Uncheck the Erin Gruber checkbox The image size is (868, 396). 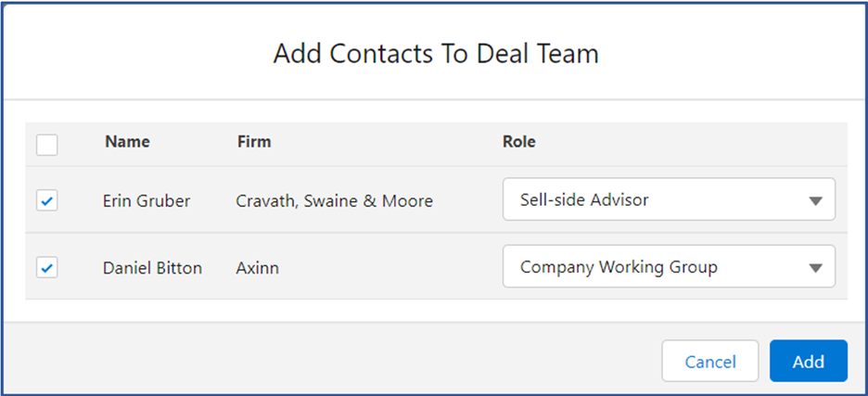tap(47, 200)
